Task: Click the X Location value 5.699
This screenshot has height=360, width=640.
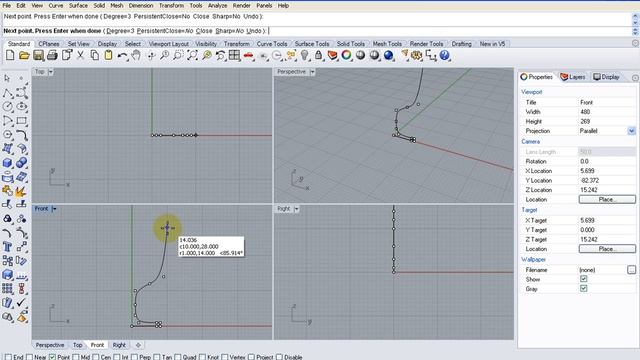Action: point(607,171)
